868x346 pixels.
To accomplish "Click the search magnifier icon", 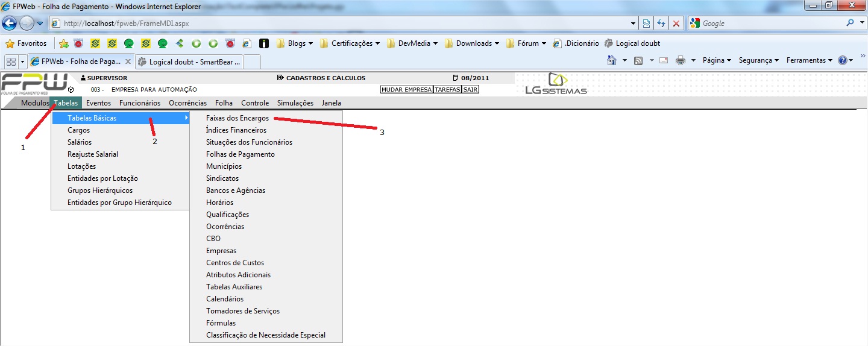I will coord(850,23).
